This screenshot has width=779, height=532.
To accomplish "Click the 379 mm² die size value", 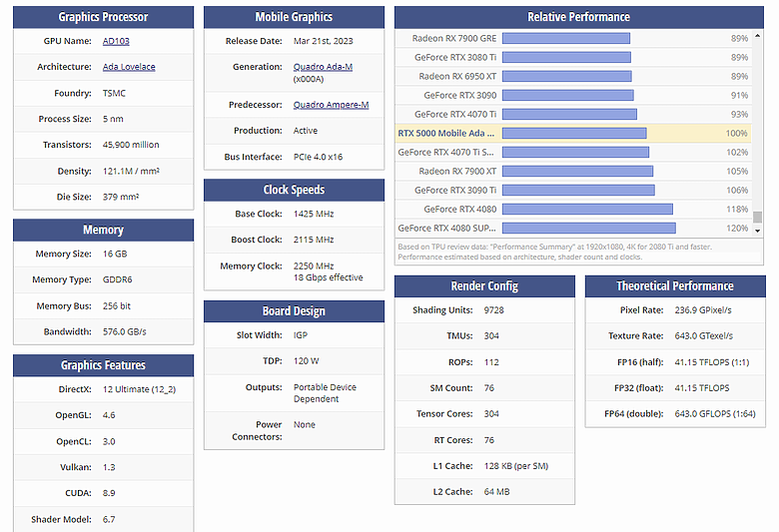I will (121, 198).
